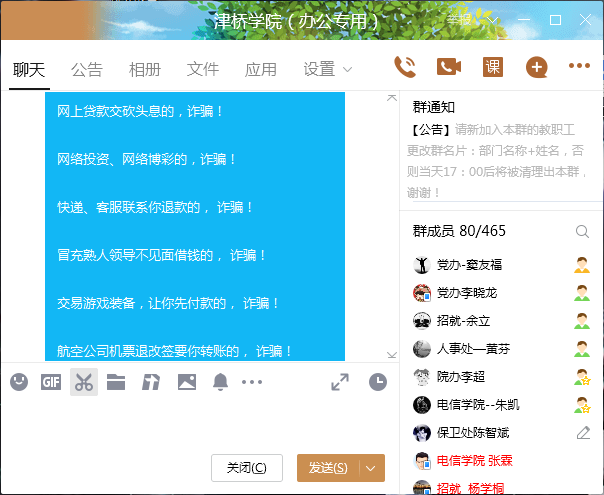Screen dimensions: 604x495
Task: Select member 保卫处陈智斌
Action: click(501, 433)
